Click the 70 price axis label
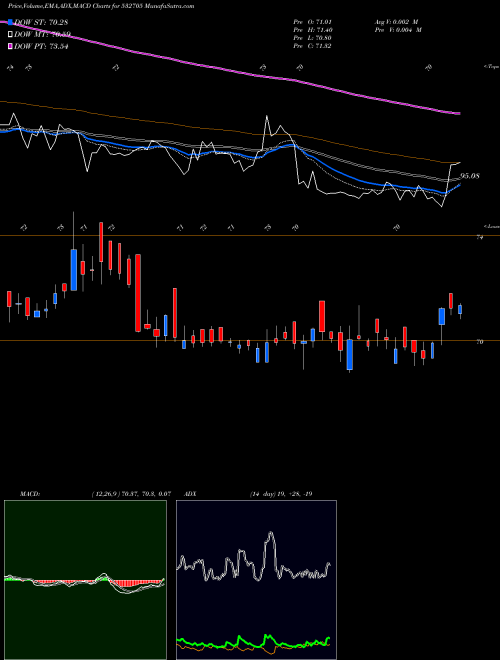The height and width of the screenshot is (660, 500). (479, 342)
